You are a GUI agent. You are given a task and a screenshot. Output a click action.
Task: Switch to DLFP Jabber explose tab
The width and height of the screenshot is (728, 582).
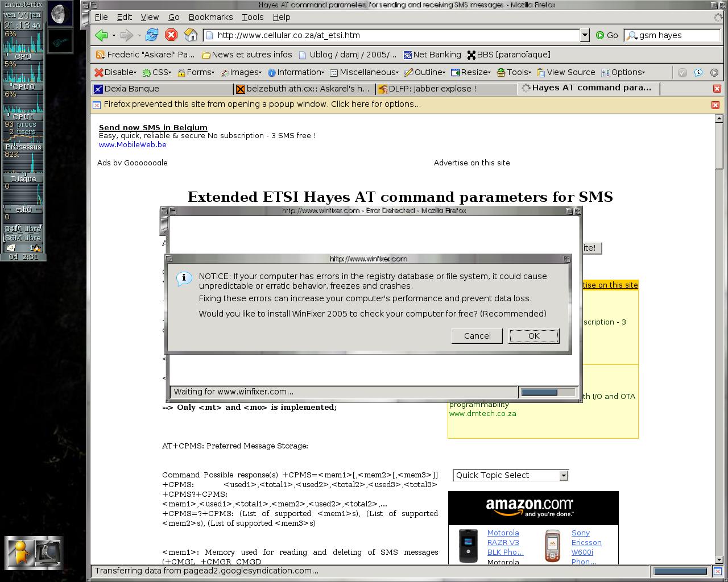pyautogui.click(x=432, y=89)
